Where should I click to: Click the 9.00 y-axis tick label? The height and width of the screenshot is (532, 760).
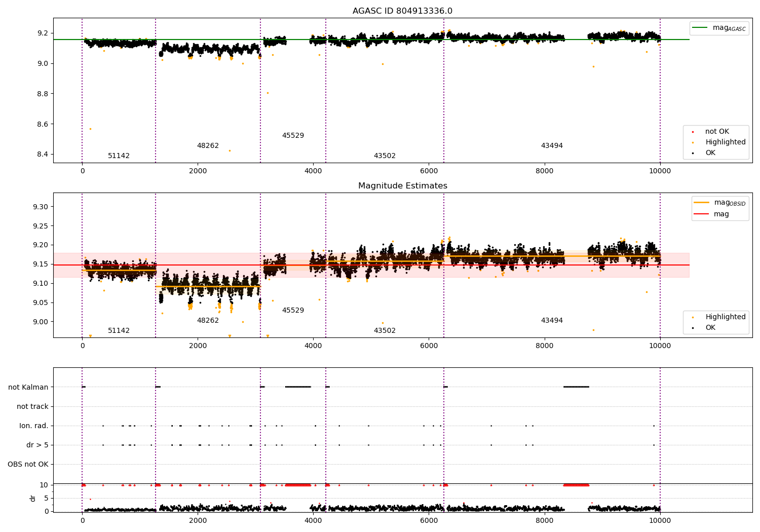[41, 322]
